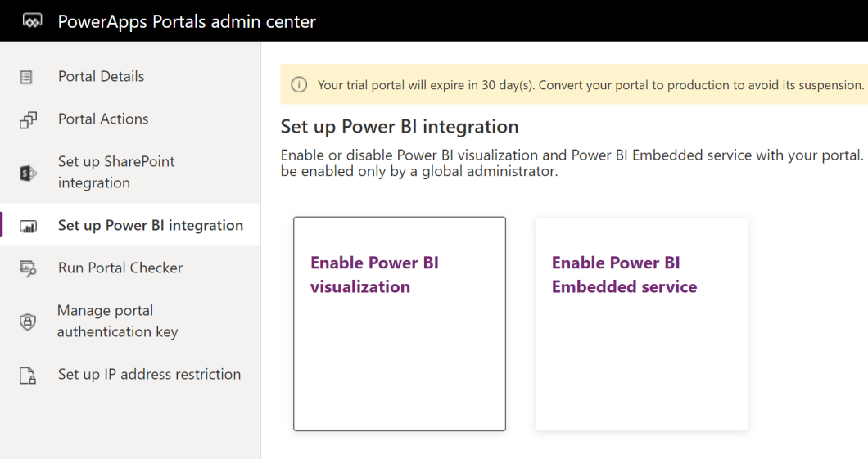
Task: Click the SharePoint integration icon
Action: (28, 173)
